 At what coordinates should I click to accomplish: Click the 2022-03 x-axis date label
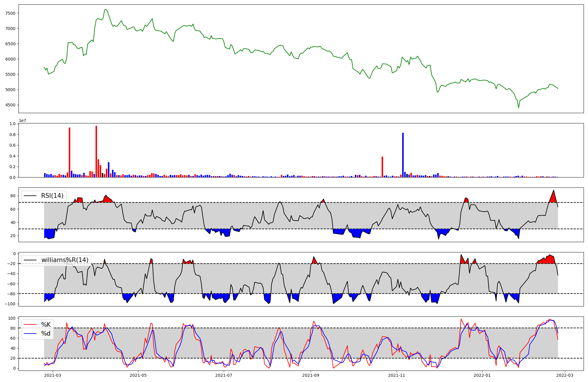(565, 375)
